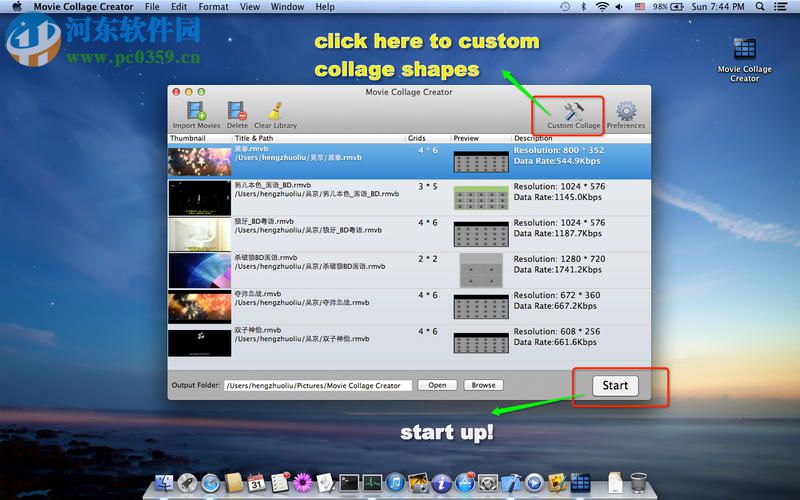Open iPhoto icon in dock
Viewport: 800px width, 500px height.
coord(418,482)
